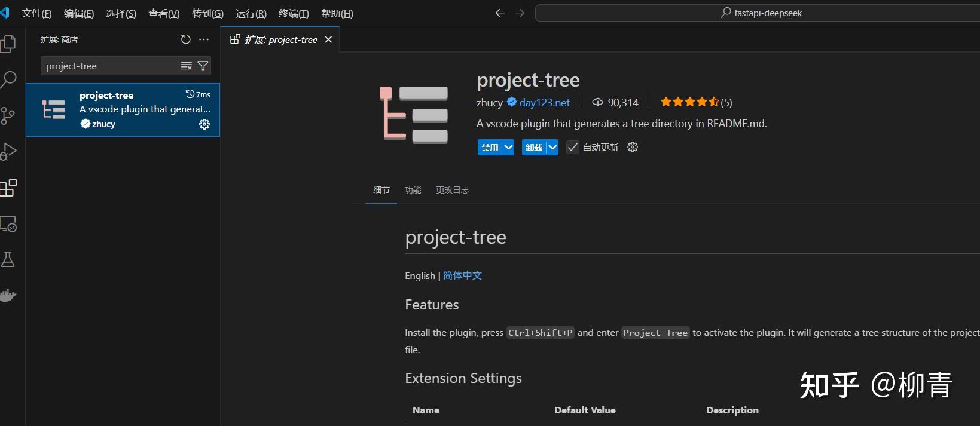The height and width of the screenshot is (426, 980).
Task: Go back with the left arrow
Action: tap(500, 13)
